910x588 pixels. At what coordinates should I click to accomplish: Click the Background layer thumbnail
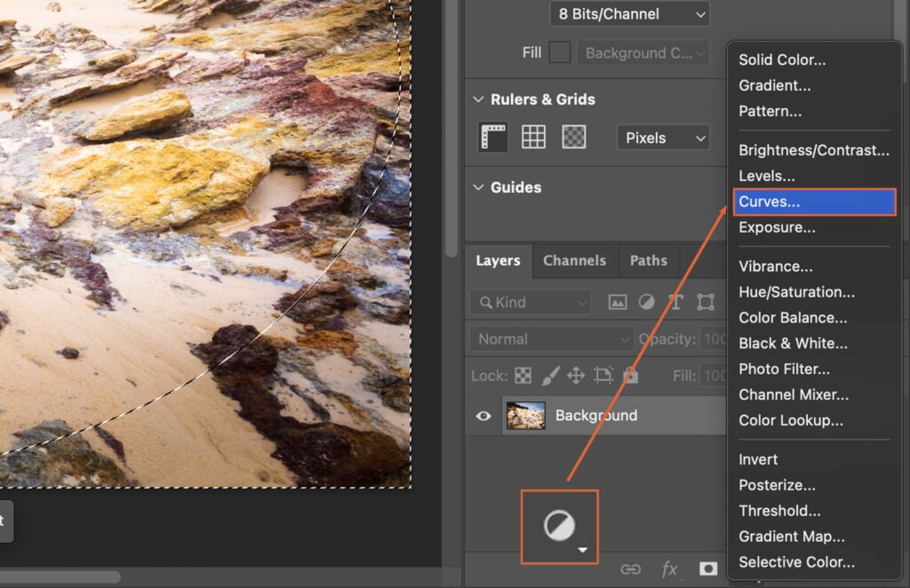526,415
